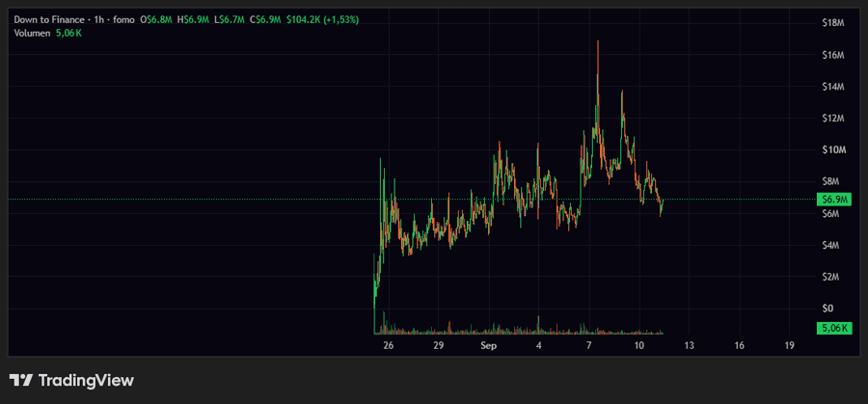Click the '10' date label on the time axis
Viewport: 868px width, 404px height.
point(638,346)
